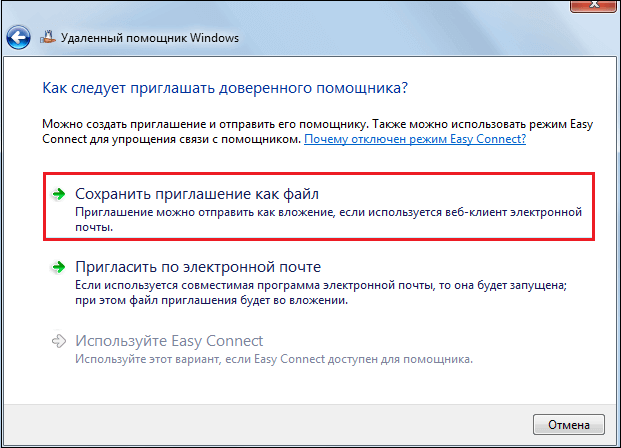Click green arrow beside Пригласить по электронной почте

point(59,267)
